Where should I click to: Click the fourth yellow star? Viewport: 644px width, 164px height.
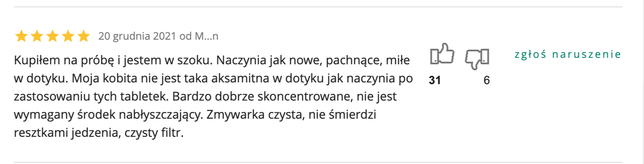[68, 36]
